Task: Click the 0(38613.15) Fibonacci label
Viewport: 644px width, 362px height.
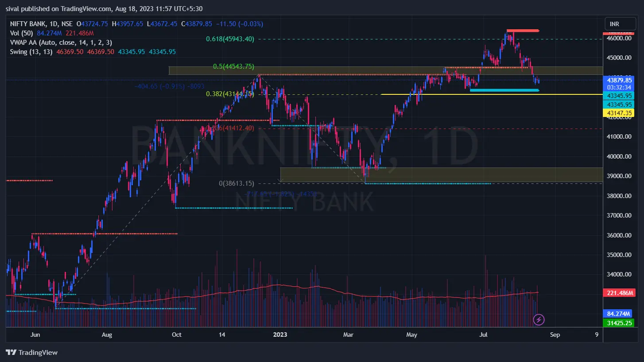Action: 237,183
